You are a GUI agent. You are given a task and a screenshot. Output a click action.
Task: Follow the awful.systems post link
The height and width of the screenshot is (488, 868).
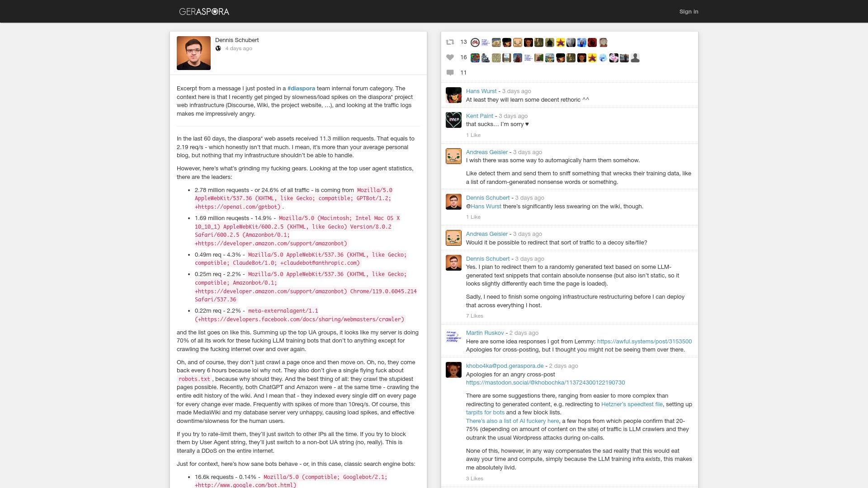tap(644, 342)
